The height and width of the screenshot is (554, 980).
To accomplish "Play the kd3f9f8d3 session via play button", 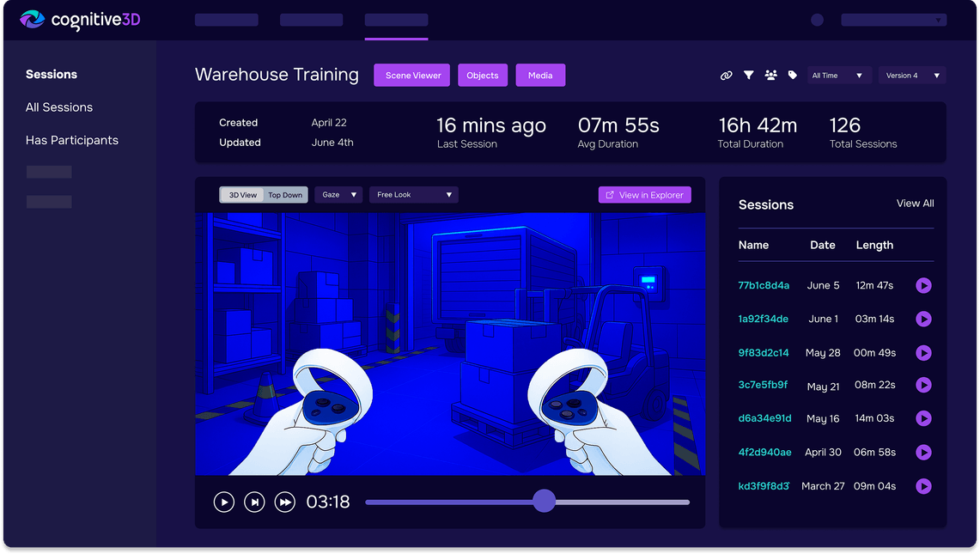I will click(923, 486).
